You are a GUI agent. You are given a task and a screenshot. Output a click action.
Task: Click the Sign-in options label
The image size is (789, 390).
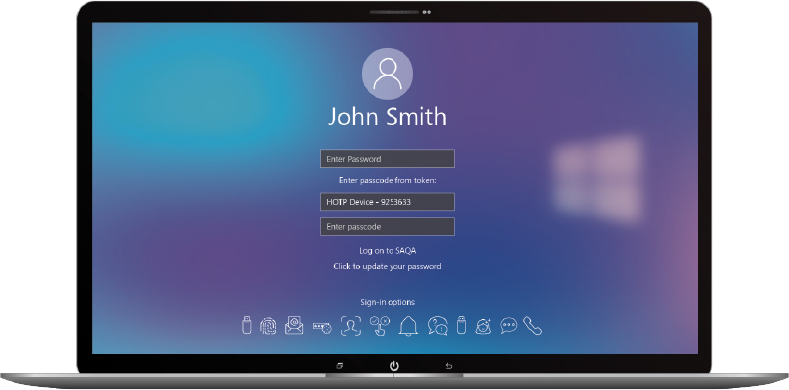tap(387, 302)
